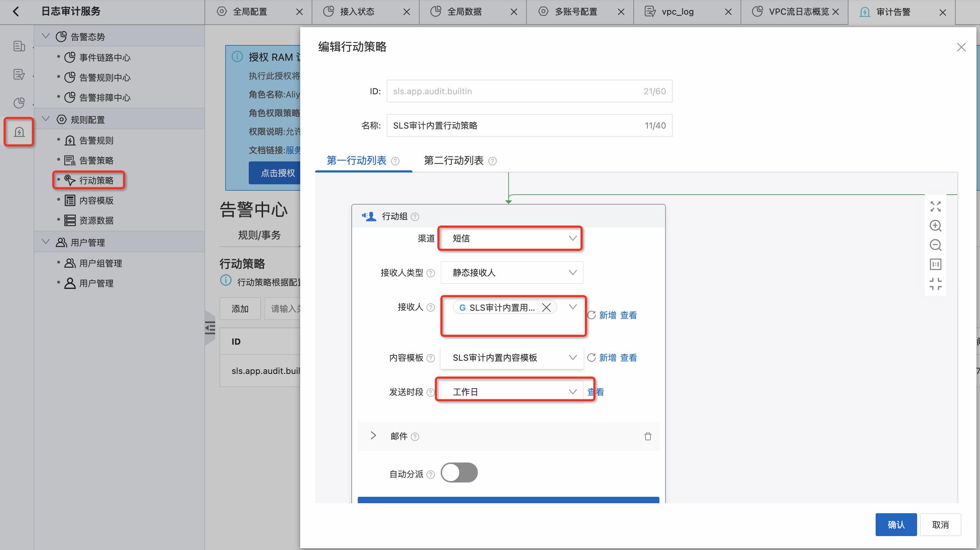Toggle the 自动分派 switch

click(459, 473)
